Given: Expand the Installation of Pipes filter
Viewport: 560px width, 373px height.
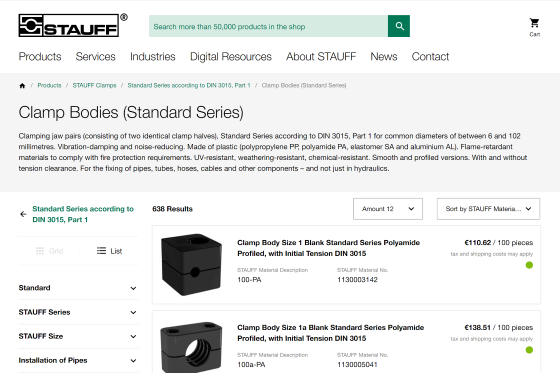Looking at the screenshot, I should coord(78,360).
